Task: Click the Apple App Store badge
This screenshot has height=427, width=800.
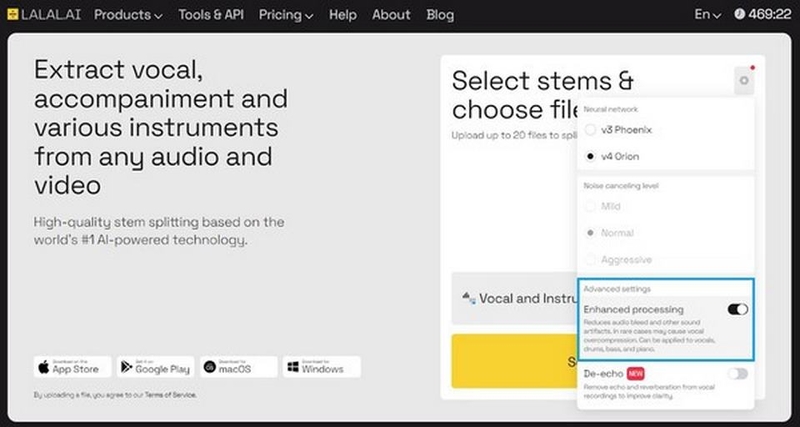Action: [x=72, y=367]
